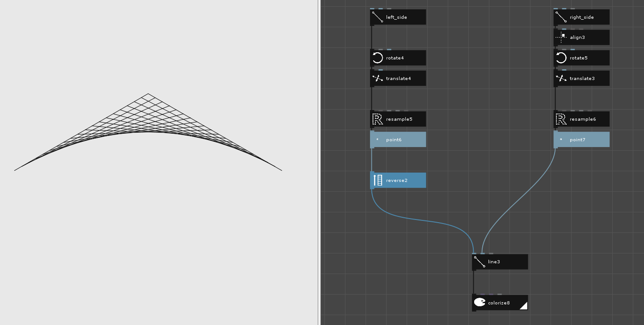Click the translate icon on translate3 node
Screen dimensions: 644x325
click(561, 78)
